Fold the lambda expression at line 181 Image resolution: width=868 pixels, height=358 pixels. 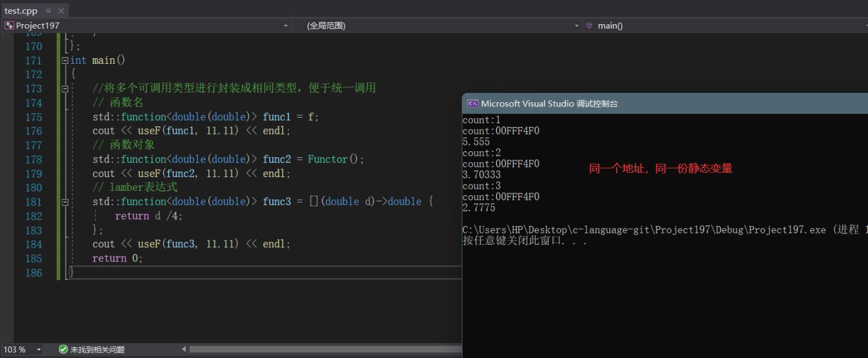[65, 202]
